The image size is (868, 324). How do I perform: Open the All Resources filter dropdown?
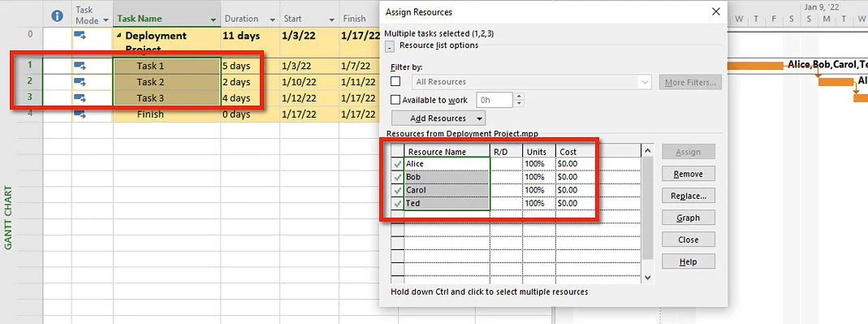[645, 82]
